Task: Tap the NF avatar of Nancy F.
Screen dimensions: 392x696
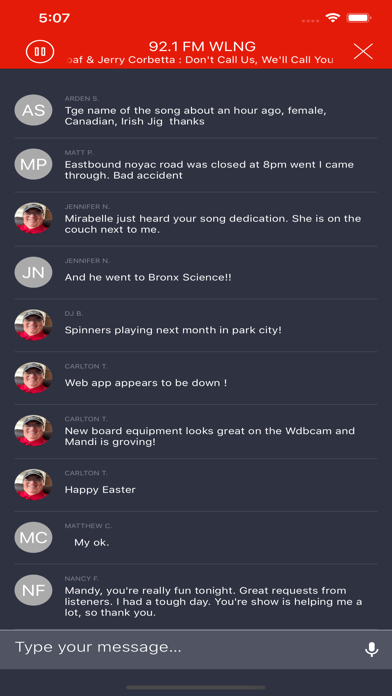Action: point(33,590)
